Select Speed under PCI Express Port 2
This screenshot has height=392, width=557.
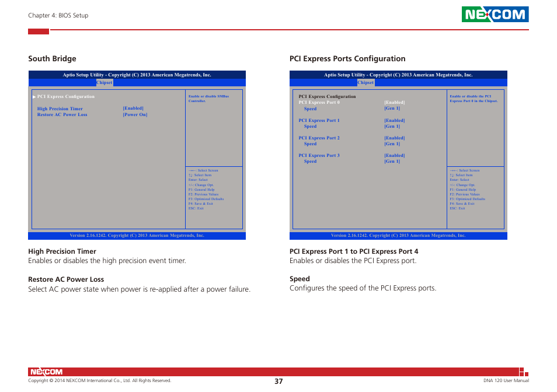pos(310,143)
